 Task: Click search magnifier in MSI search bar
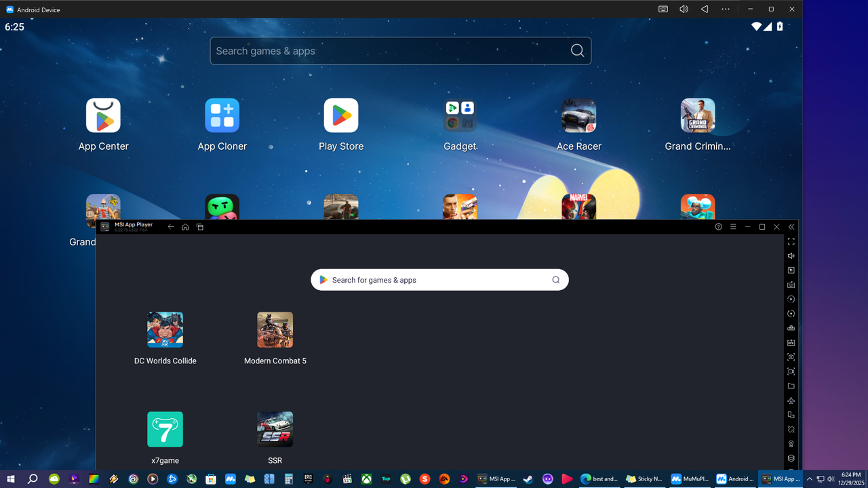[x=556, y=280]
